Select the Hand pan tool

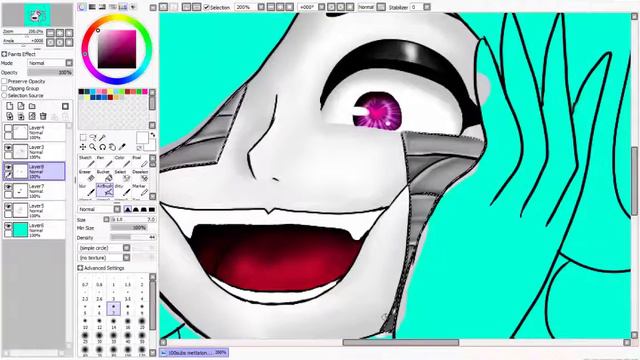(112, 147)
